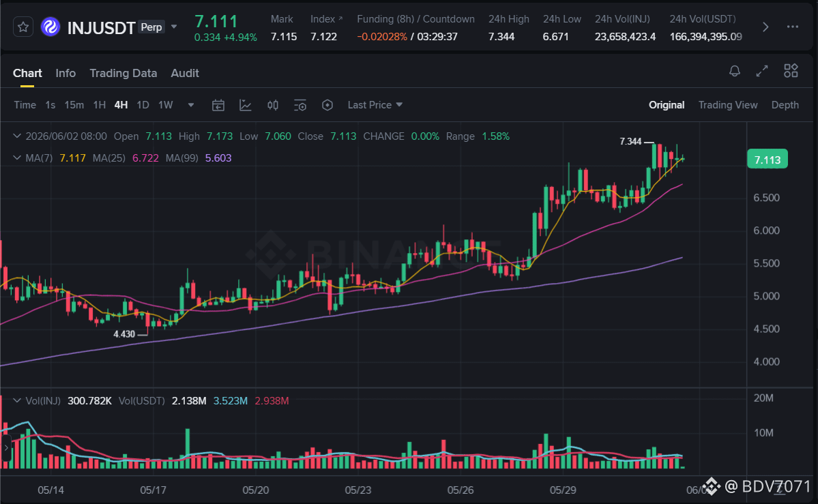Viewport: 818px width, 504px height.
Task: Click the funding rate -0.02028%
Action: point(382,37)
